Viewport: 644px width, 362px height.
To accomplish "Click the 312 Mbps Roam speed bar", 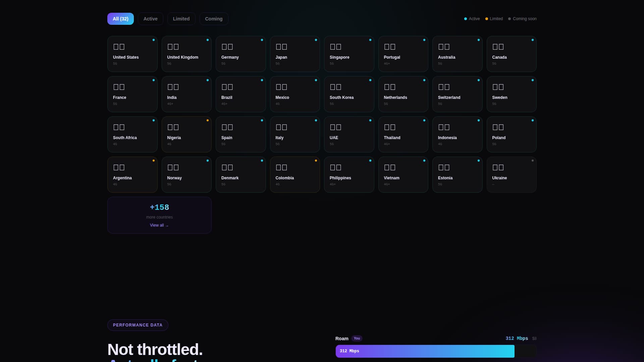I will coord(425,351).
